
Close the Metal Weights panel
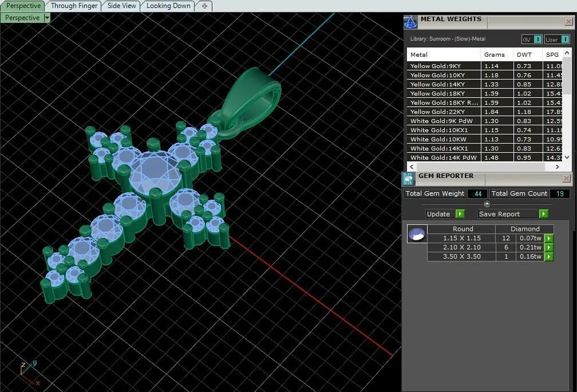(x=568, y=22)
